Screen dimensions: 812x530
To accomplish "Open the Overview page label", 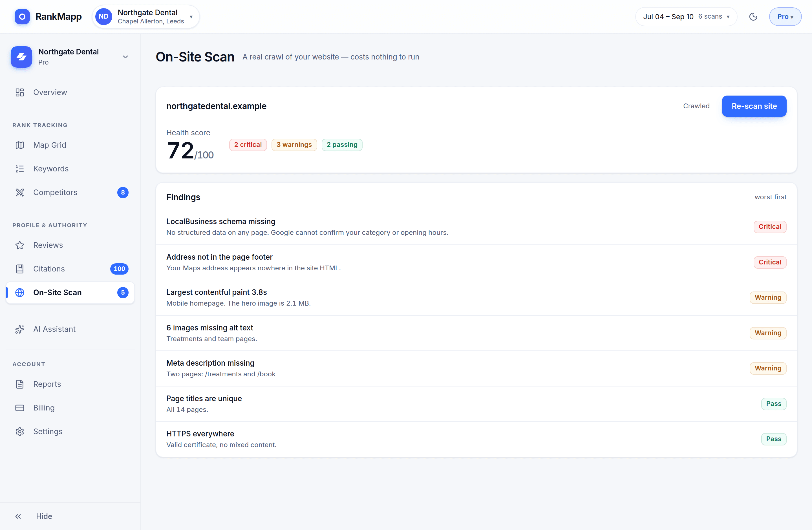I will point(50,92).
